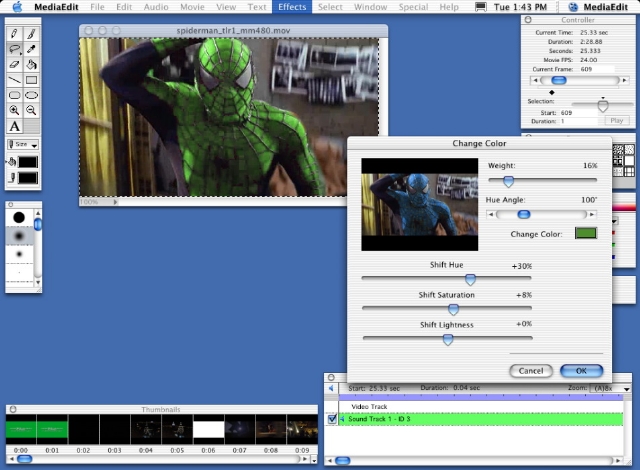Select the Zoom Out magnifier tool

[x=31, y=110]
